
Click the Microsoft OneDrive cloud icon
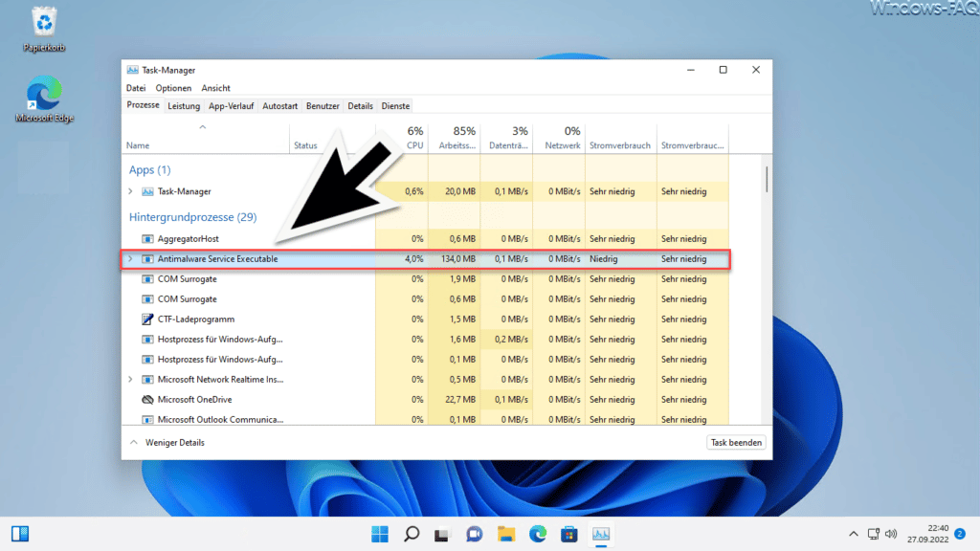147,399
